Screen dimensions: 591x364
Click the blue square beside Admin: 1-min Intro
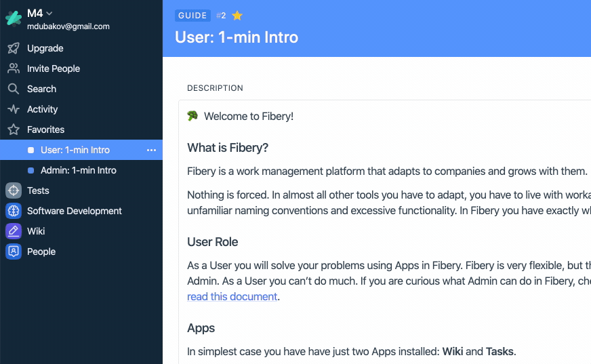[x=30, y=170]
